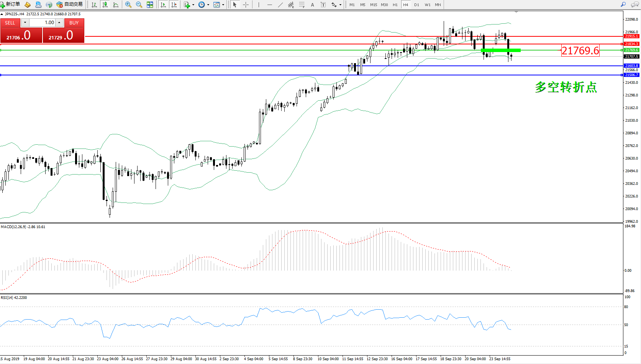Select the crosshair cursor tool
This screenshot has width=641, height=364.
pyautogui.click(x=246, y=5)
